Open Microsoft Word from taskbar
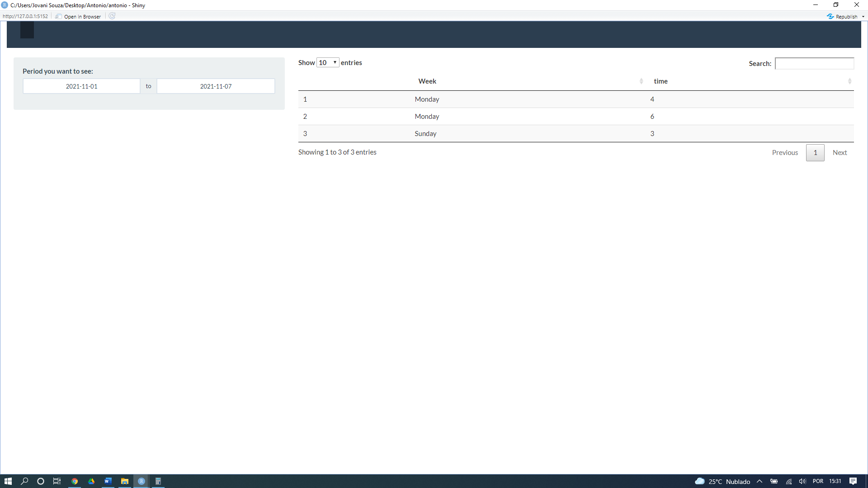 [108, 481]
